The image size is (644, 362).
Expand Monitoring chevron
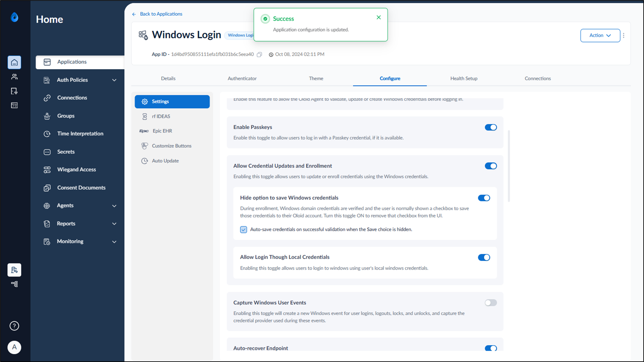click(114, 242)
